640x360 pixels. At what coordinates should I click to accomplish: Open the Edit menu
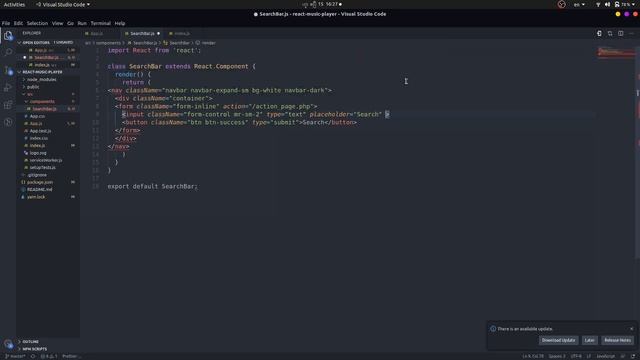18,23
